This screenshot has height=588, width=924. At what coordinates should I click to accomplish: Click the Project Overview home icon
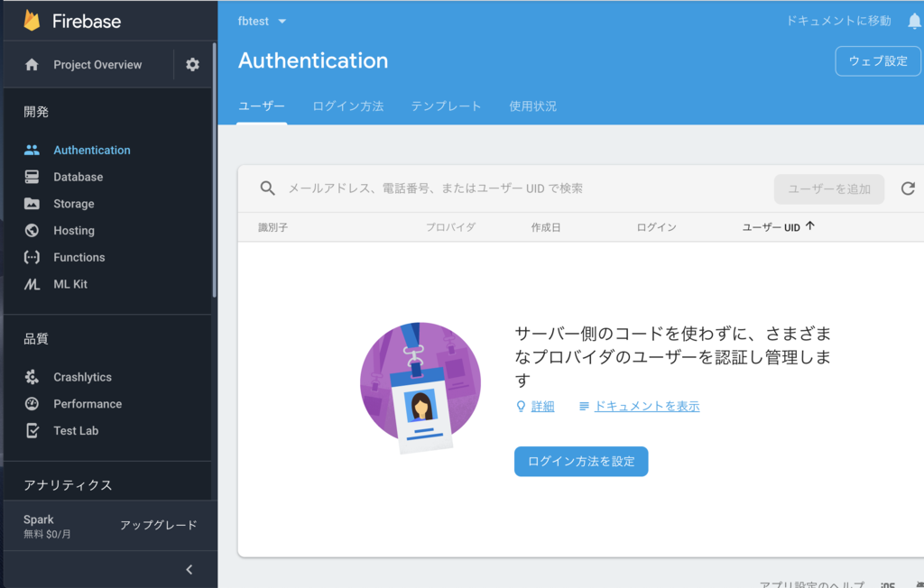coord(32,64)
